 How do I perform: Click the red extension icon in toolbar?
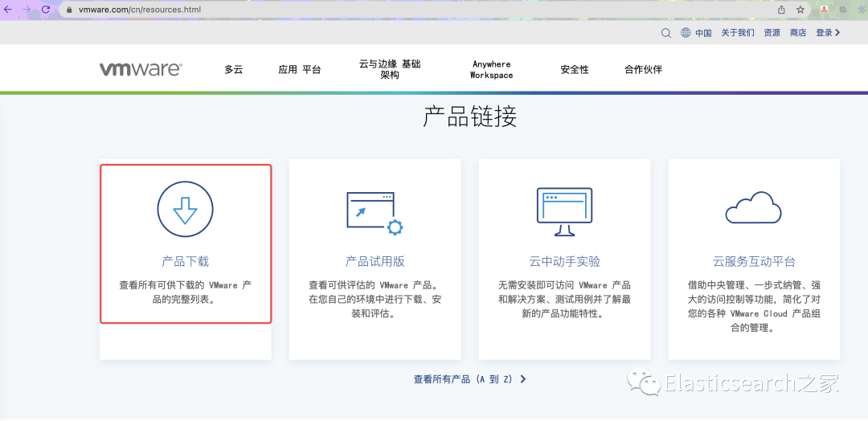tap(825, 10)
